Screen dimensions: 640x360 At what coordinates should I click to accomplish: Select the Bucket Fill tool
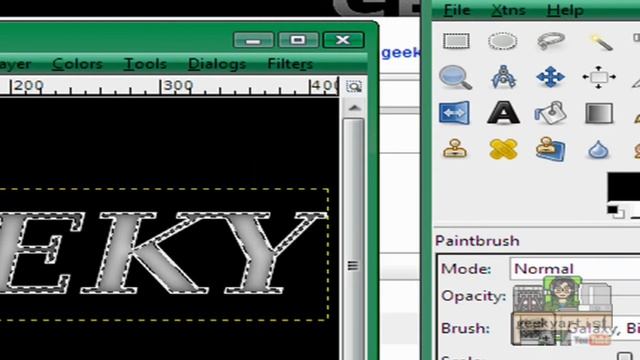tap(551, 113)
